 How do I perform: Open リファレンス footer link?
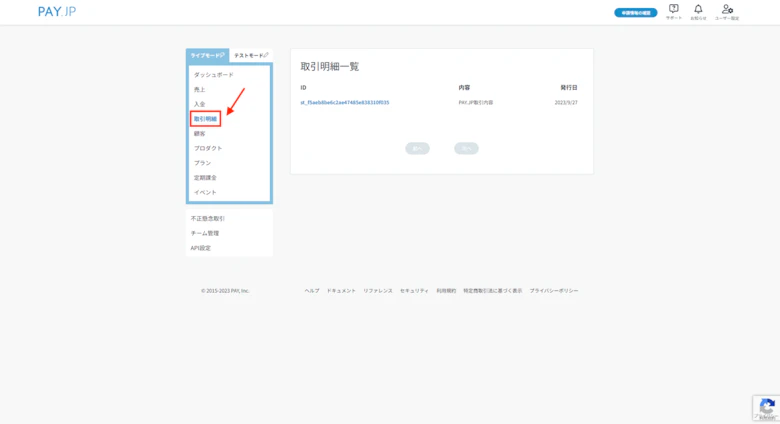pos(378,291)
